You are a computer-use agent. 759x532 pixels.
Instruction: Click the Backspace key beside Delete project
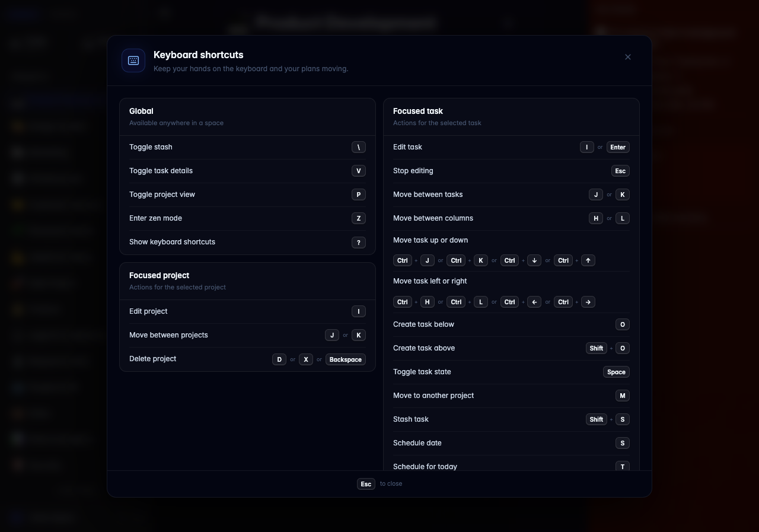(x=346, y=359)
